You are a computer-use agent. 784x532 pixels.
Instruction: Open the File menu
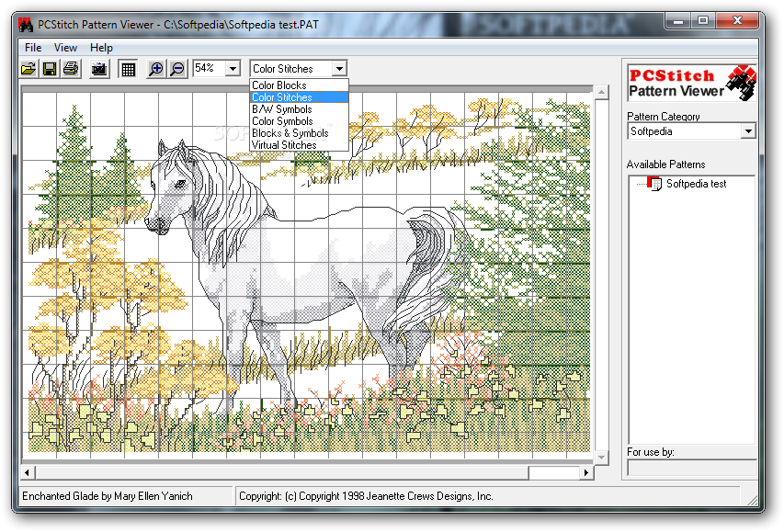(x=33, y=48)
